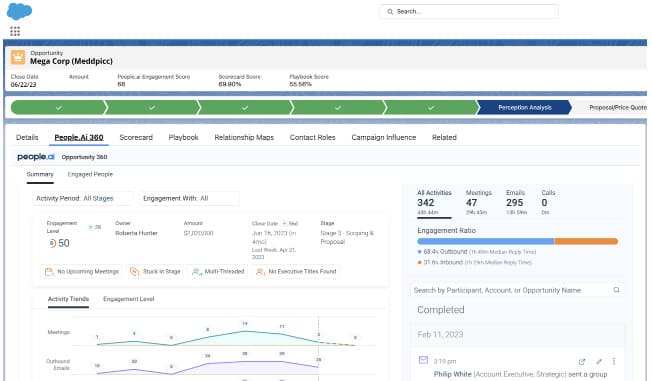Click the orange inbound engagement ratio bar
Image resolution: width=652 pixels, height=381 pixels.
click(x=586, y=241)
